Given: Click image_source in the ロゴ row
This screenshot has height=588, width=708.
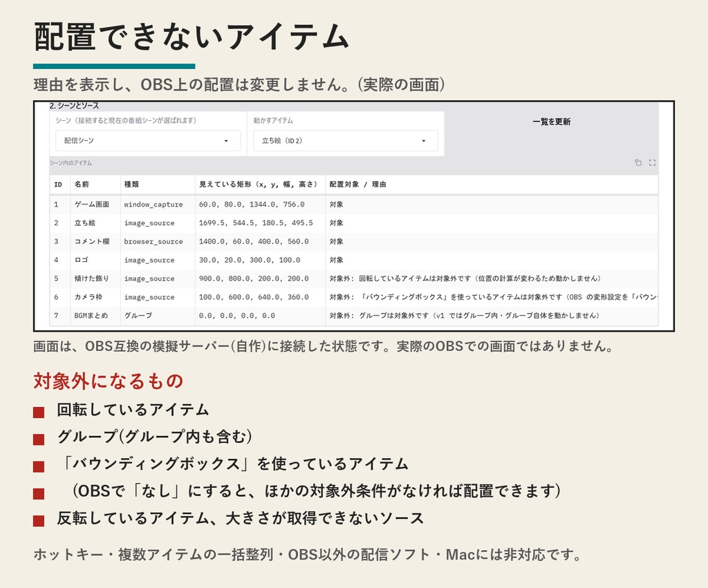Looking at the screenshot, I should [x=158, y=260].
